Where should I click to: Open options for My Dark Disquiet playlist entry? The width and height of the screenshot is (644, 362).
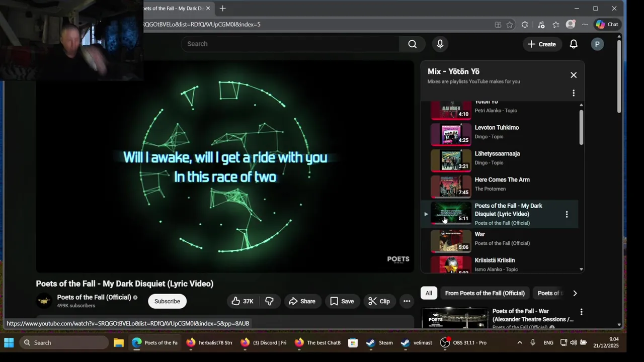pyautogui.click(x=567, y=214)
